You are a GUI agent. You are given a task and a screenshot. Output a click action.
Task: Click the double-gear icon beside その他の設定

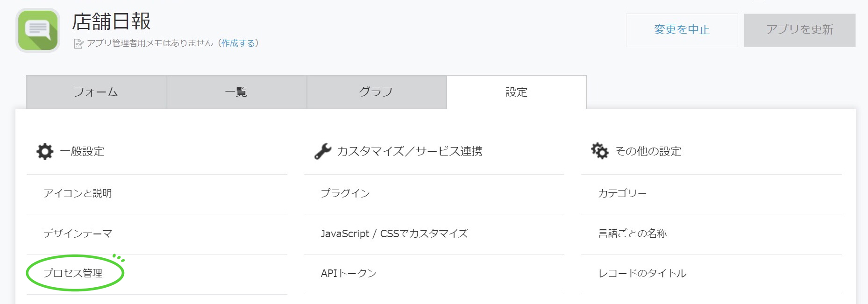pyautogui.click(x=600, y=151)
